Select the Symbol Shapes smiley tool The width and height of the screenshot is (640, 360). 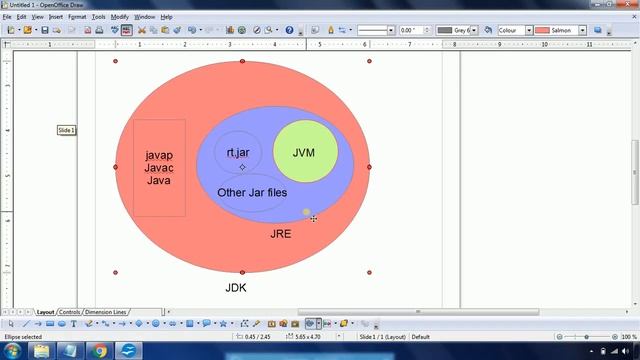click(x=156, y=324)
